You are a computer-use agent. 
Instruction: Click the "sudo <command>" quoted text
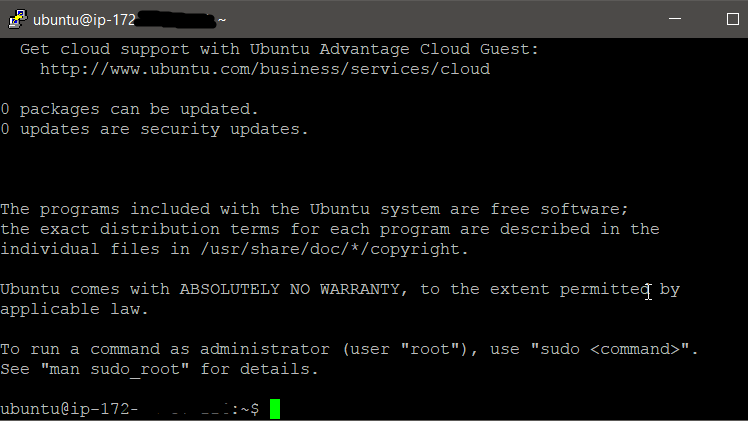pos(610,349)
